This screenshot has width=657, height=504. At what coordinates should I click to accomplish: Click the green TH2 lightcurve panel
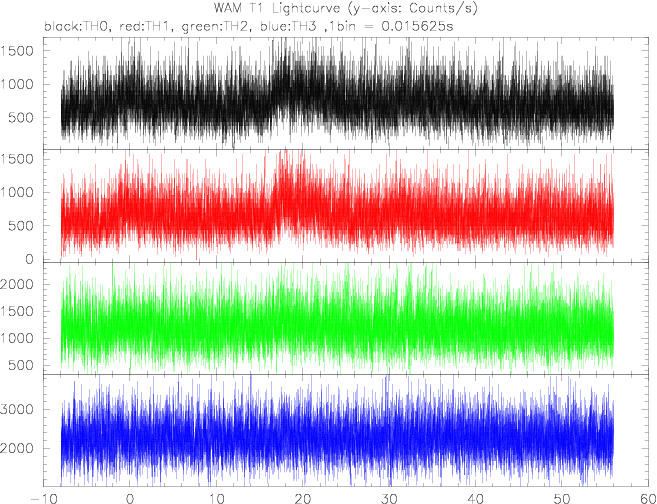[x=346, y=318]
